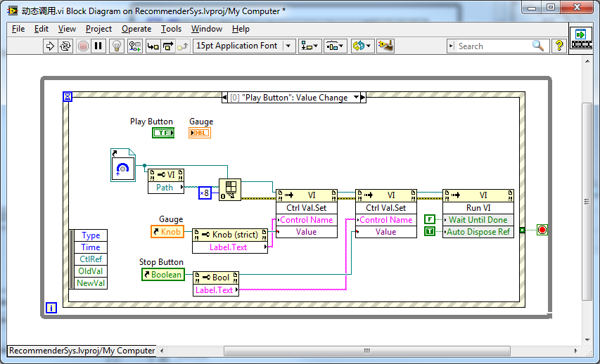600x364 pixels.
Task: Click Run Continuously toolbar button
Action: pos(65,46)
